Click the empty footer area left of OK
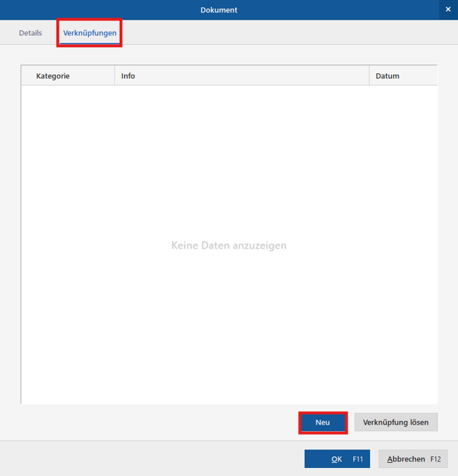 click(x=147, y=459)
